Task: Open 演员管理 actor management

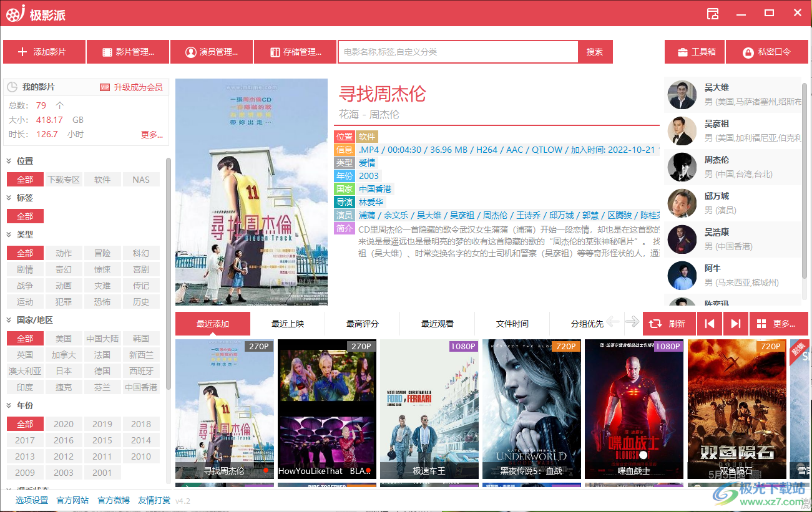Action: coord(212,52)
